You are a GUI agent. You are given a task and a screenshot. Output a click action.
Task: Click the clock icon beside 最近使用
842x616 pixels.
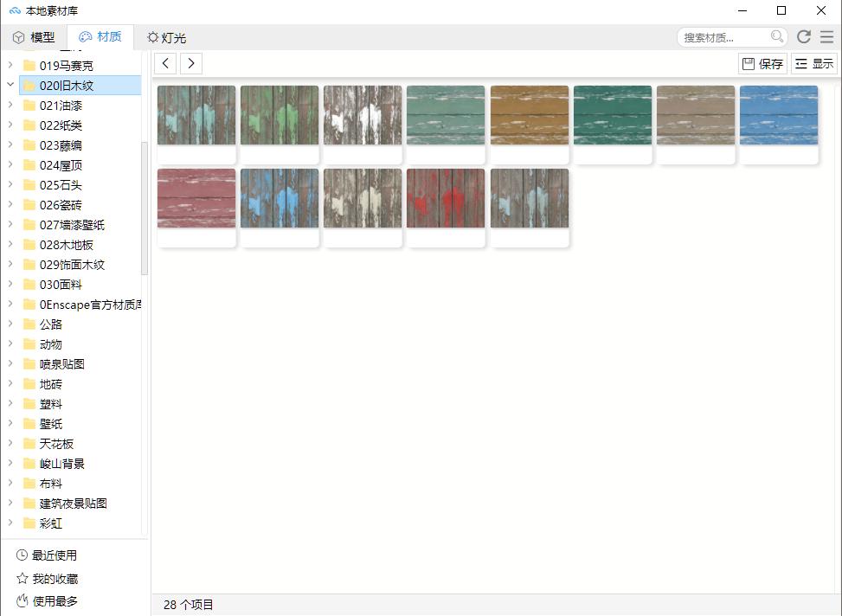click(20, 555)
